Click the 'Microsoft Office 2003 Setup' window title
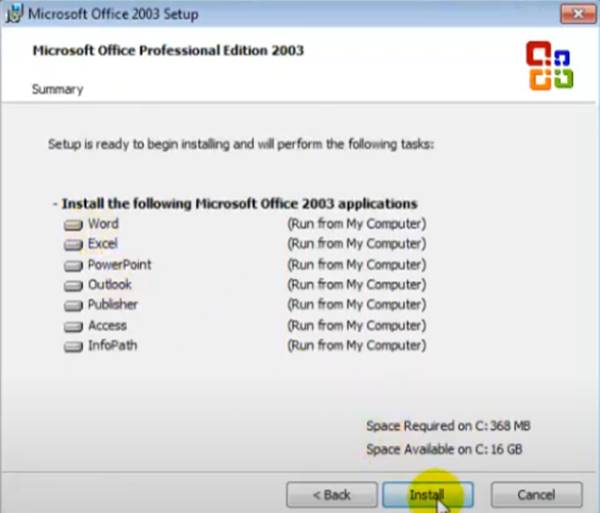Screen dimensions: 600x513 [x=113, y=14]
